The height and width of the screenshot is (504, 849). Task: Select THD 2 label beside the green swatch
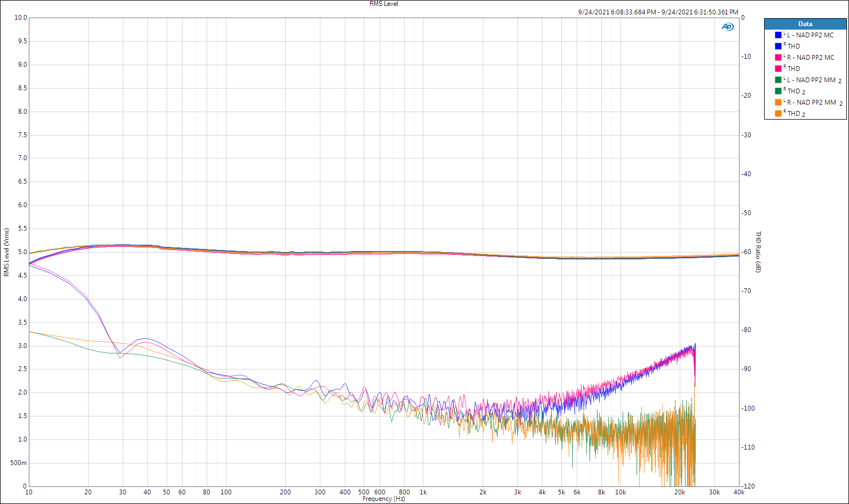[x=796, y=91]
